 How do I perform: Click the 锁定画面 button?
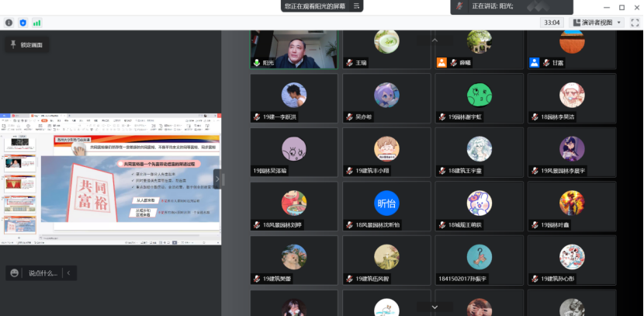(26, 45)
